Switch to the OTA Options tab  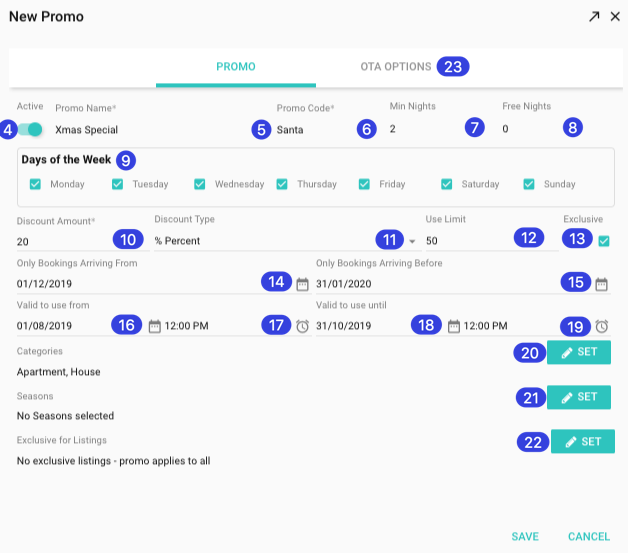(396, 67)
